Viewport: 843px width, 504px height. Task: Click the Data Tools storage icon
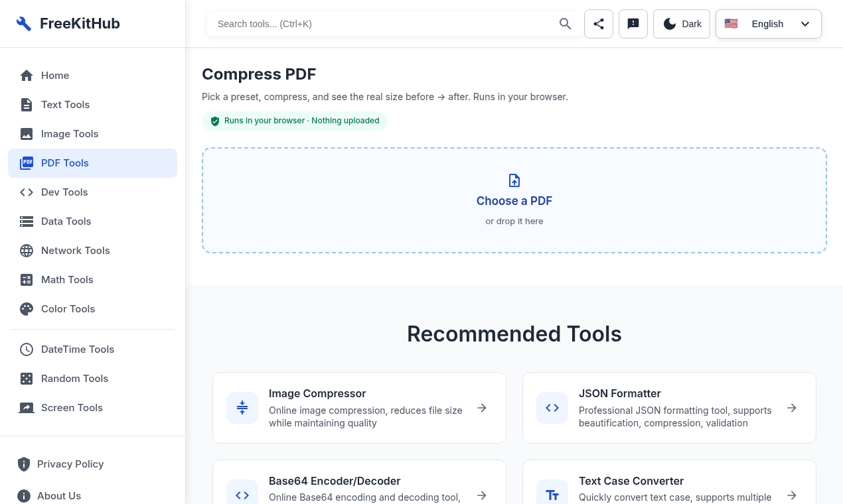pos(27,221)
